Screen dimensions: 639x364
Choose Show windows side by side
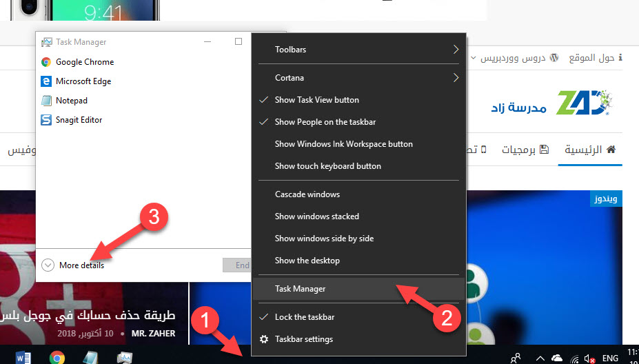[358, 239]
